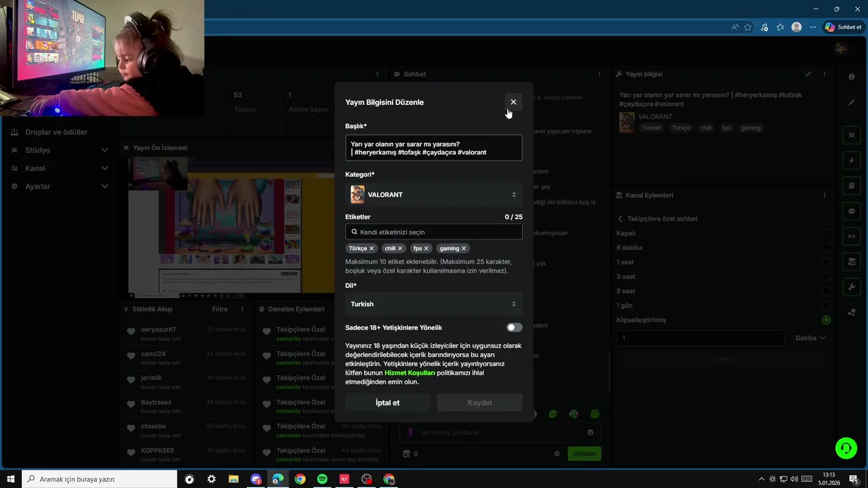
Task: Click the custom duration number field
Action: coord(700,338)
